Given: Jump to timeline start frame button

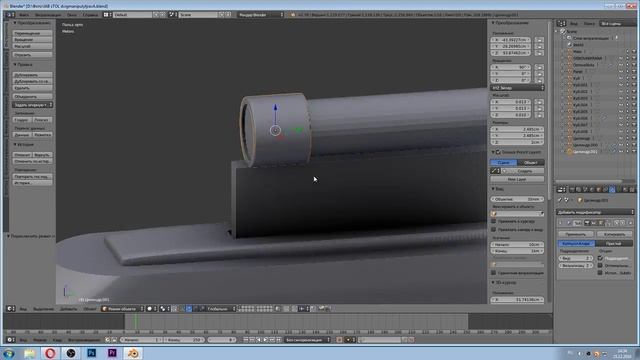Looking at the screenshot, I should coord(246,340).
